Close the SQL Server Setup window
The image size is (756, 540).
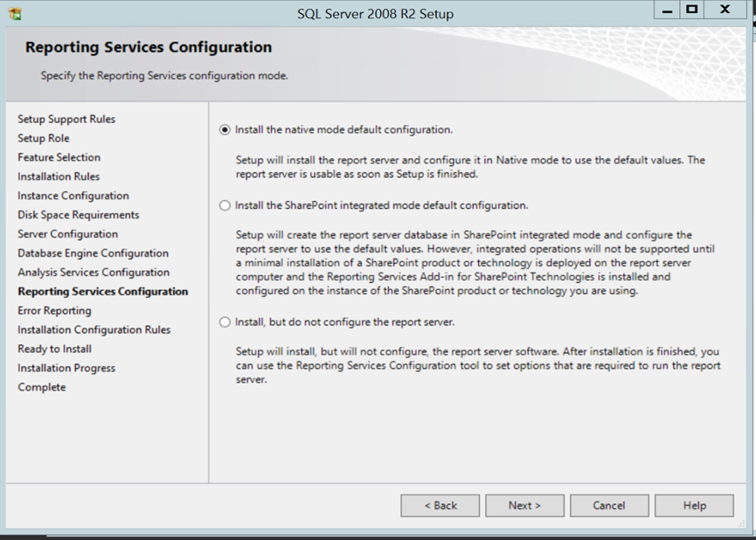[x=725, y=10]
